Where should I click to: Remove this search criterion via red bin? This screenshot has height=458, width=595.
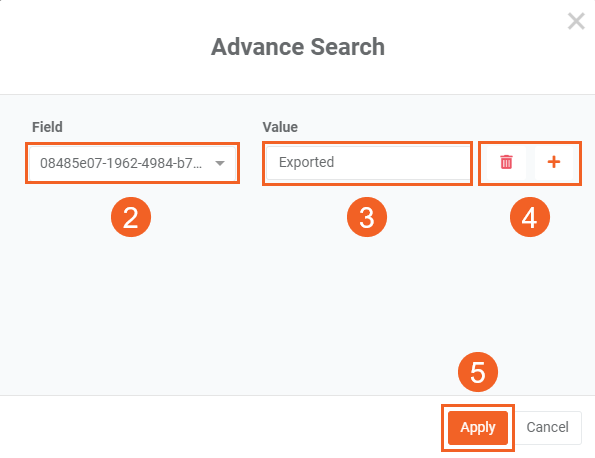[x=506, y=162]
